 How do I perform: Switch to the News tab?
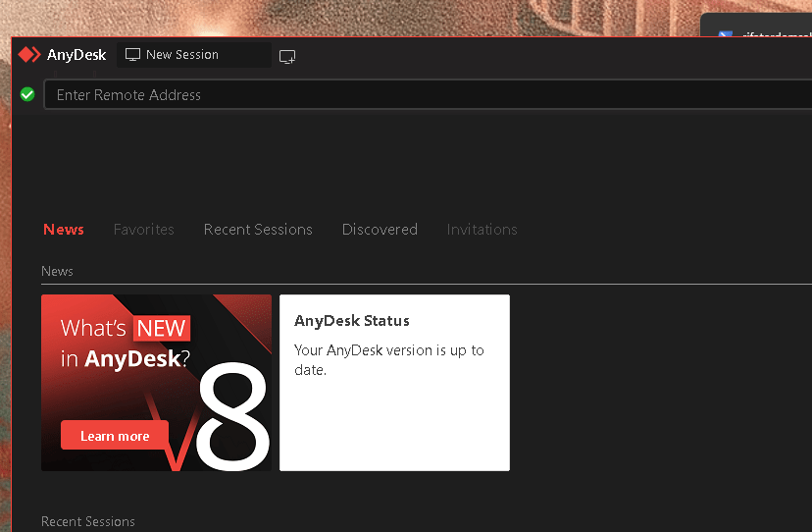64,229
